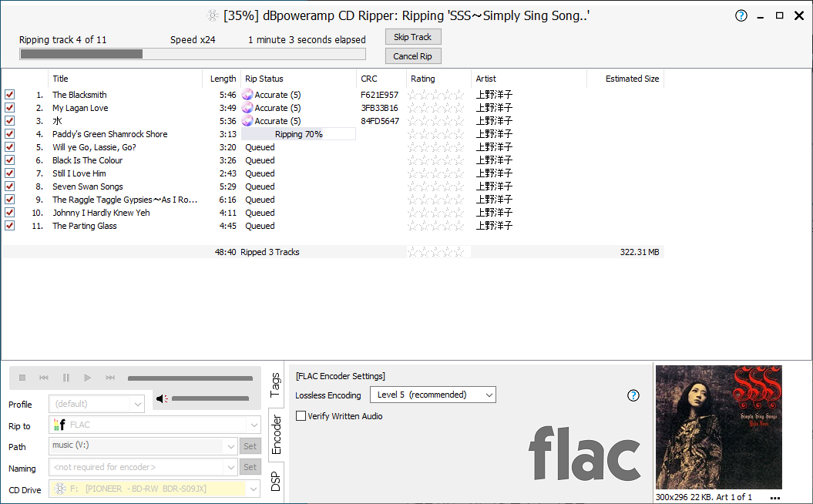Screen dimensions: 813x504
Task: Open the Lossless Encoding level dropdown
Action: 433,395
